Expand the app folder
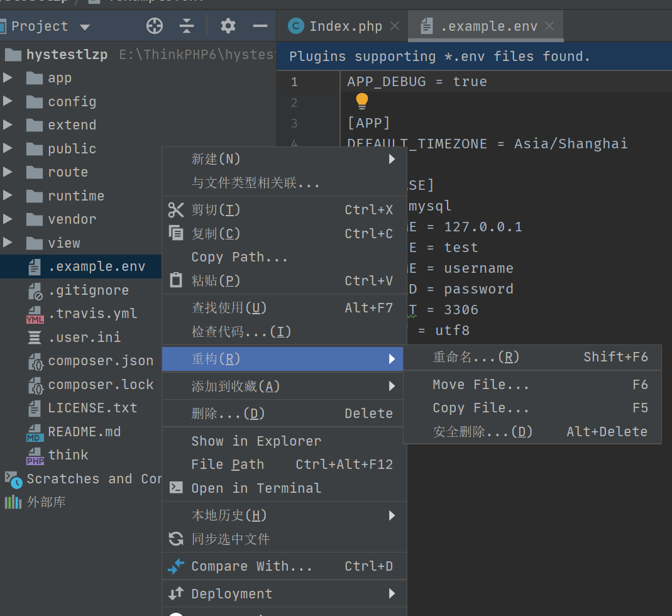The image size is (672, 616). (x=8, y=78)
